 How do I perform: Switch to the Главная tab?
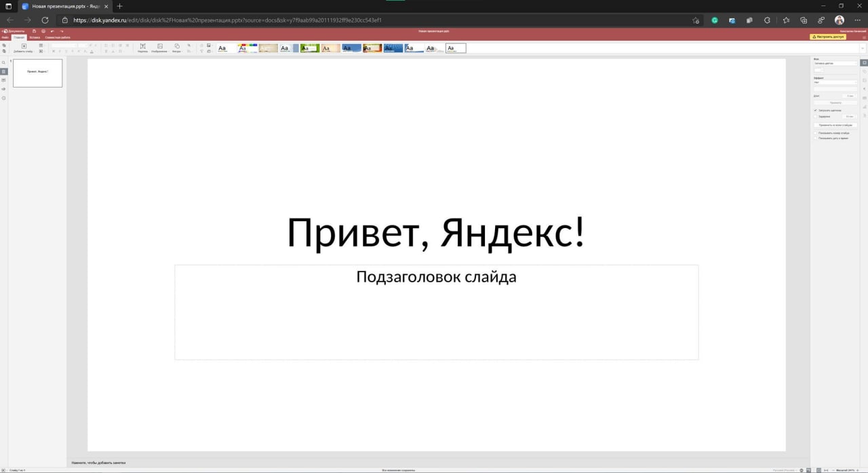point(19,37)
